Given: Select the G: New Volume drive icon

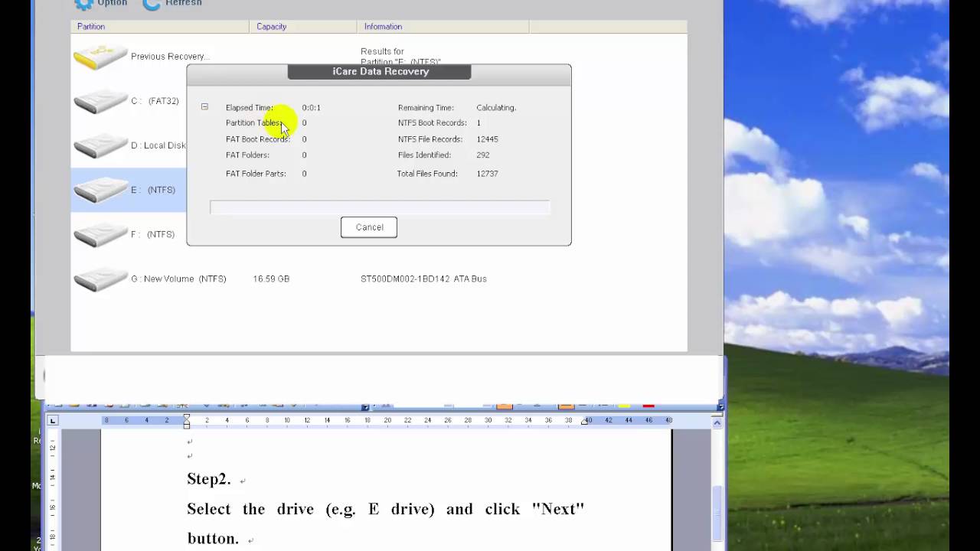Looking at the screenshot, I should [x=100, y=279].
